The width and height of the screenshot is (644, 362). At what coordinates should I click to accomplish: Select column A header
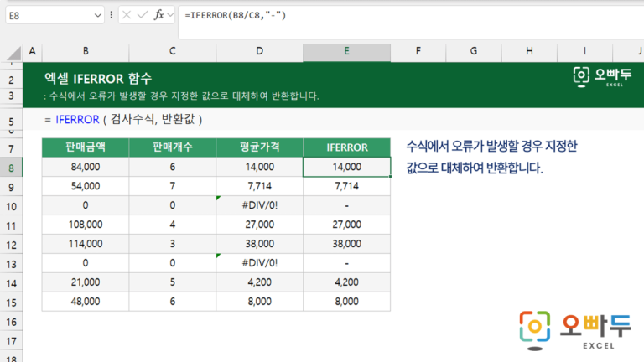tap(33, 51)
